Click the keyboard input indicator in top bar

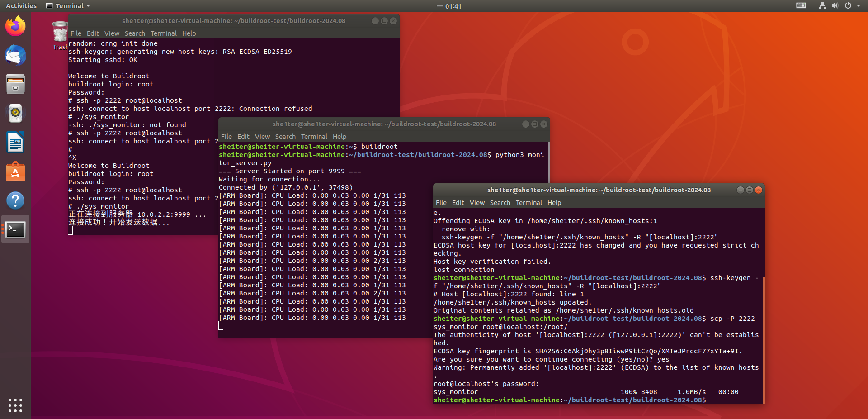tap(801, 6)
